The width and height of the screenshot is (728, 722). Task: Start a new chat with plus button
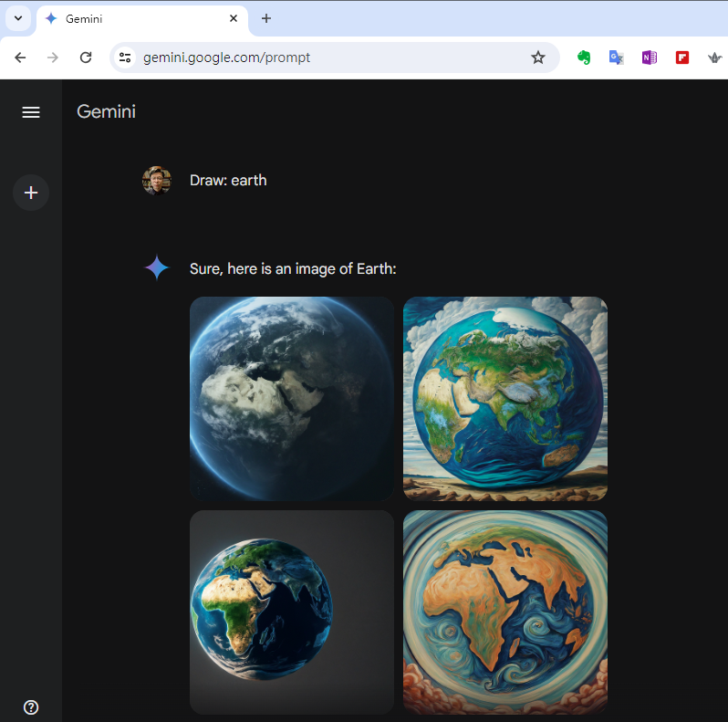point(31,193)
